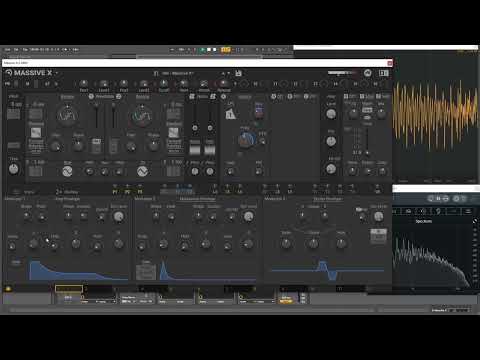The width and height of the screenshot is (480, 360).
Task: Open the preset name browser field
Action: (x=178, y=73)
